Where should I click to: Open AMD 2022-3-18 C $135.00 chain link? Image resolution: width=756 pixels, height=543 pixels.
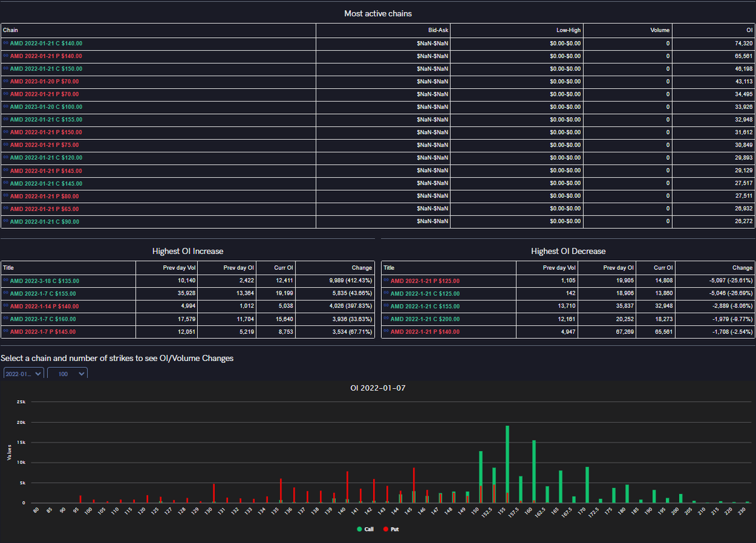click(45, 281)
